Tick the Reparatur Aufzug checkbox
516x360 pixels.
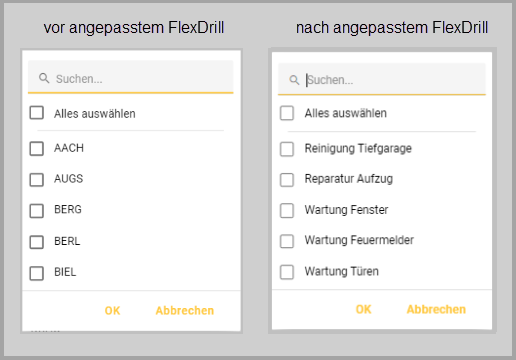pyautogui.click(x=287, y=180)
